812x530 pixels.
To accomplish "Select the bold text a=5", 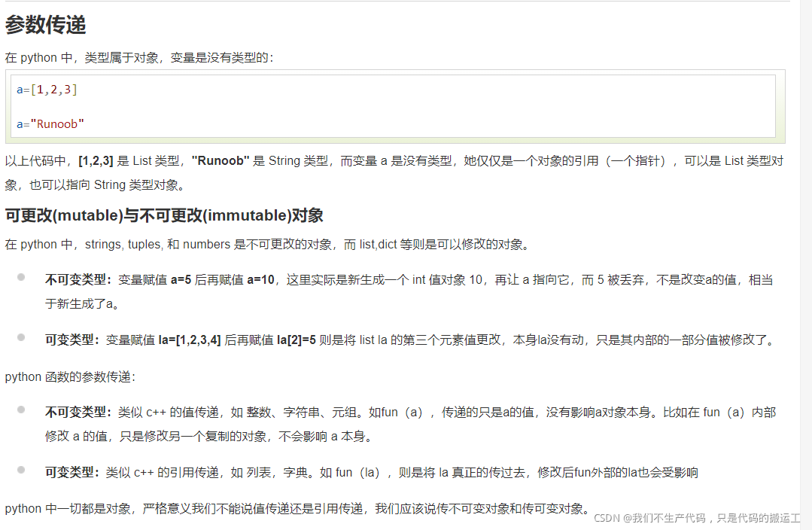I will coord(181,280).
